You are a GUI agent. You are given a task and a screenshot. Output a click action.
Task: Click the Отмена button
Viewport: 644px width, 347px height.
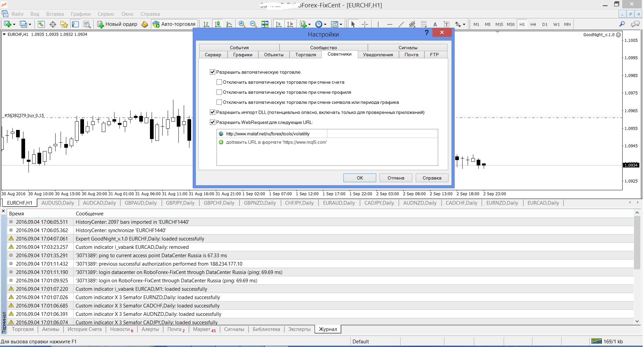396,178
